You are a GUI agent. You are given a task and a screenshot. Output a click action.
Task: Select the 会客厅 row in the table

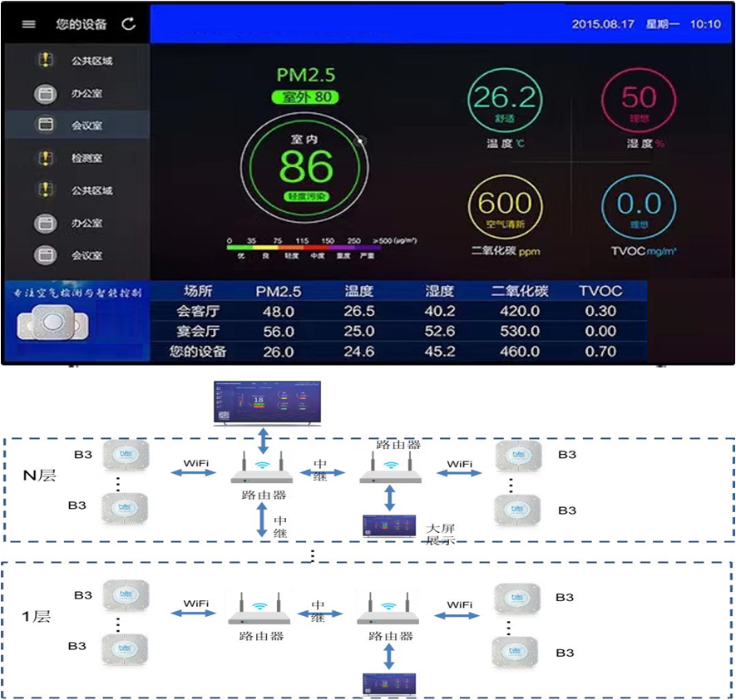click(399, 311)
